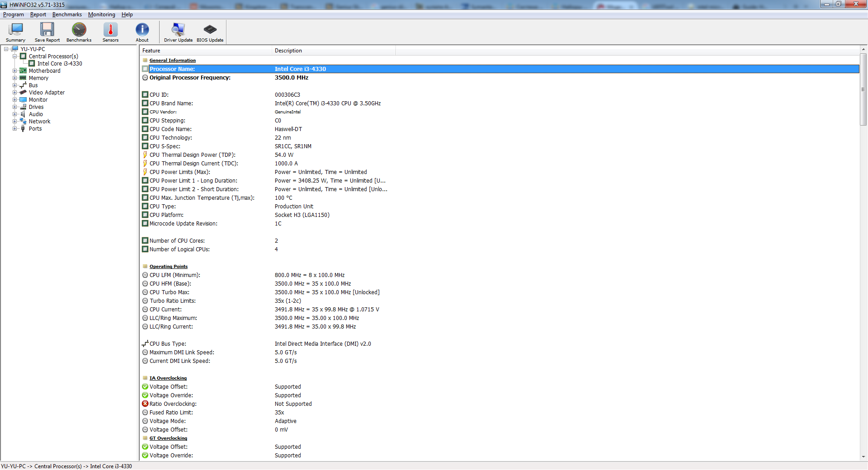Select the Processor Name row

[x=500, y=69]
